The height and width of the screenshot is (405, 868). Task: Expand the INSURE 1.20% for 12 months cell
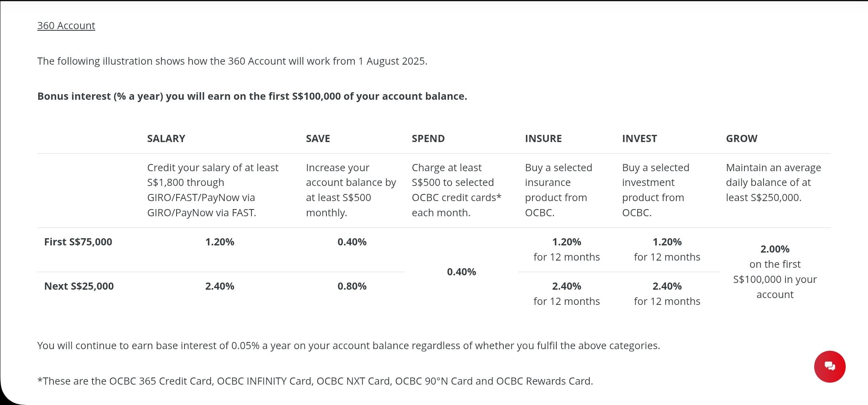tap(566, 249)
